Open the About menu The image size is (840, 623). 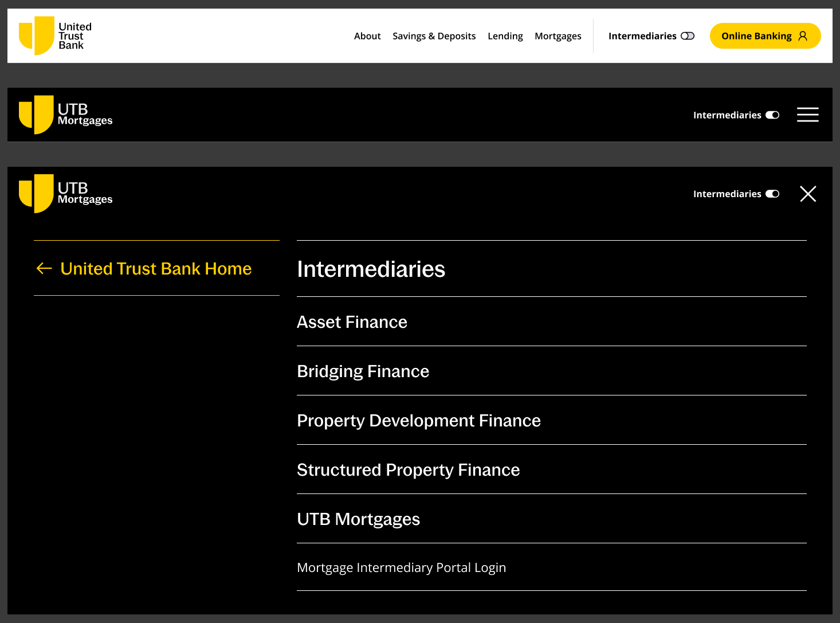tap(367, 36)
